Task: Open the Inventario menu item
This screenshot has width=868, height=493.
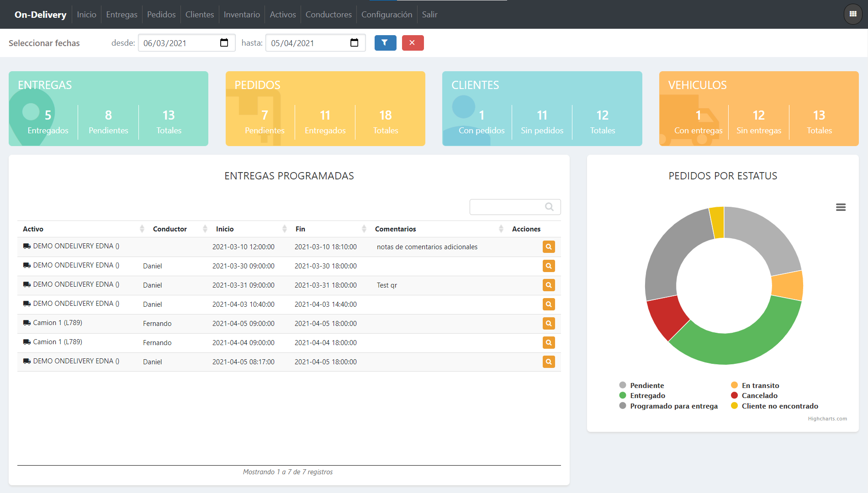Action: tap(242, 15)
